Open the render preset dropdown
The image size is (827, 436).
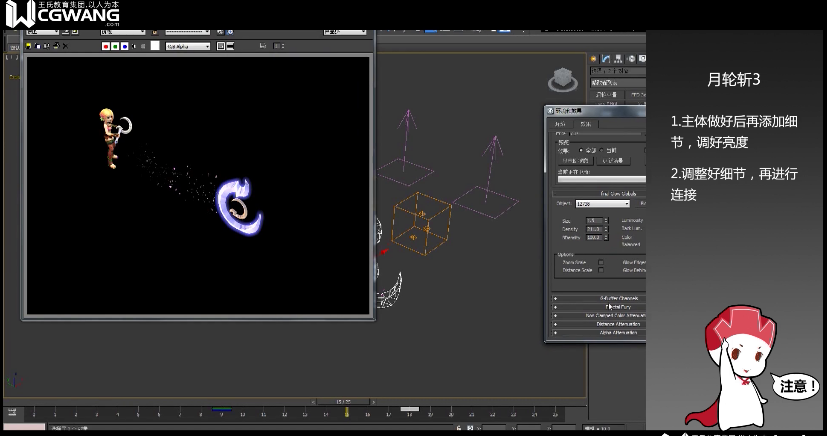(x=188, y=32)
